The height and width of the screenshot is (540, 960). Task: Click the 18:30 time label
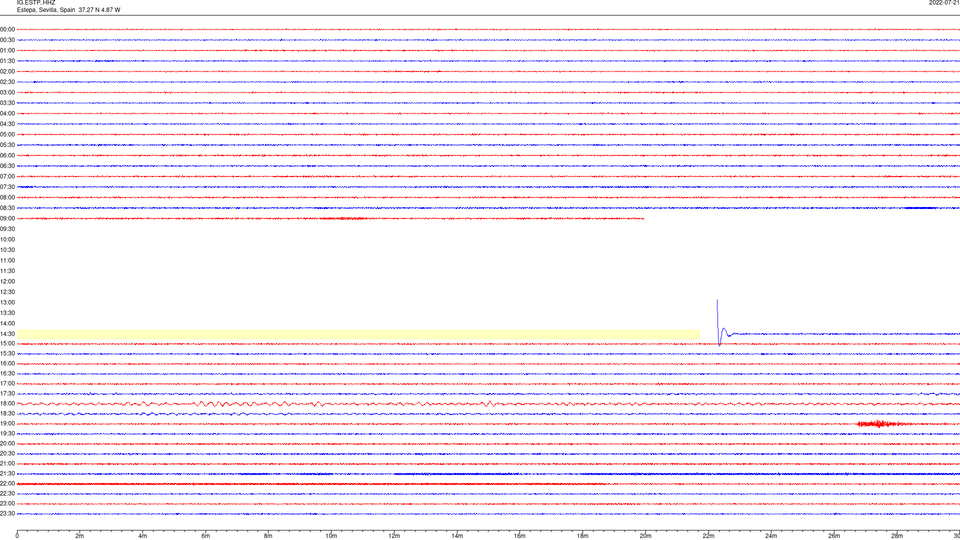(7, 413)
